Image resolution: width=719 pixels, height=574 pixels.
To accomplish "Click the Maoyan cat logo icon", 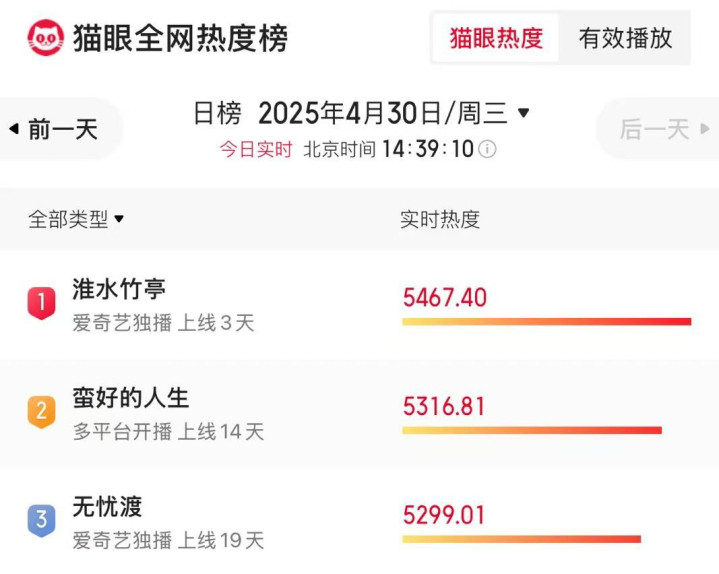I will click(x=46, y=38).
